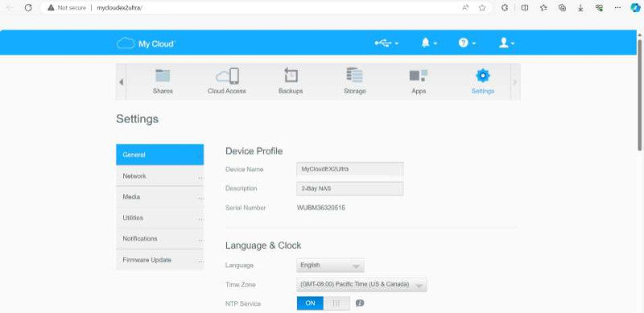Open the Apps section
This screenshot has height=313, width=644.
(x=419, y=81)
